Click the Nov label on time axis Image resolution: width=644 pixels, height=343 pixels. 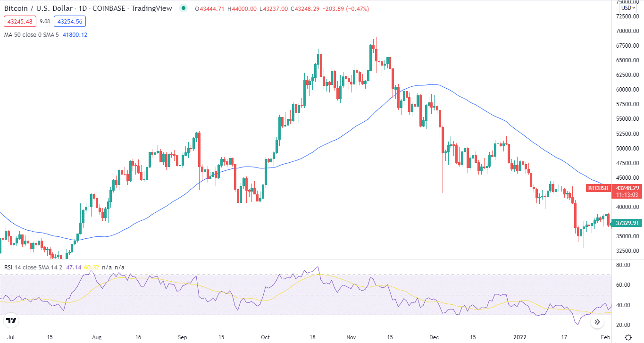point(352,337)
